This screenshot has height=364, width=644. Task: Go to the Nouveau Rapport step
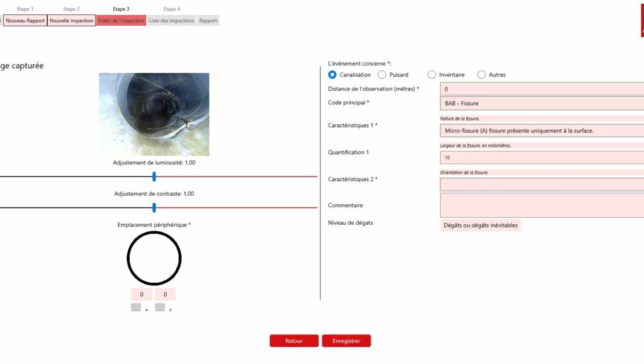pyautogui.click(x=25, y=21)
